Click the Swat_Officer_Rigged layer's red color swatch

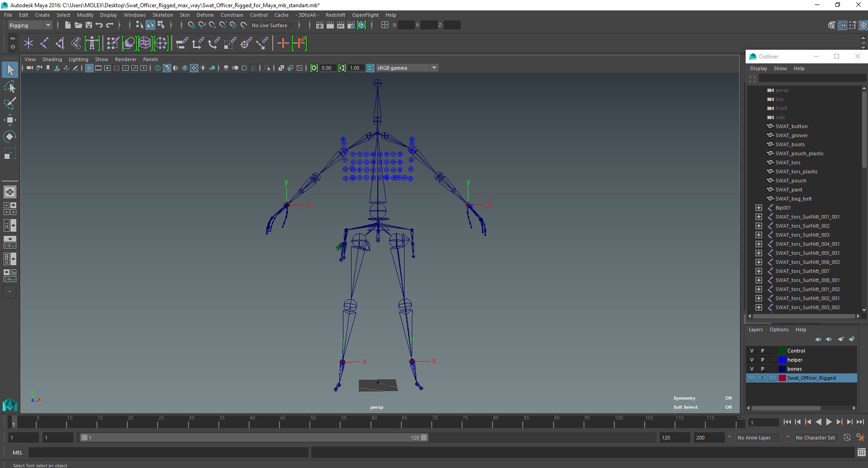(782, 378)
